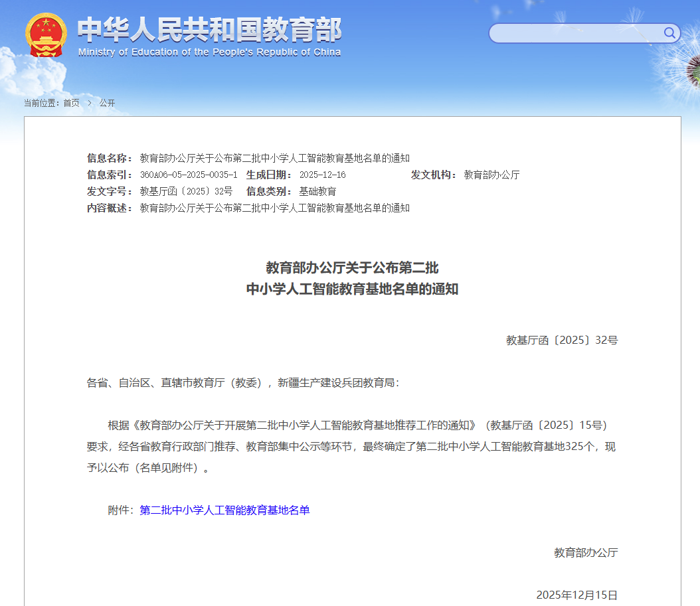The width and height of the screenshot is (700, 606).
Task: Select the index number 360A06-05-2025-0035-1
Action: point(189,175)
